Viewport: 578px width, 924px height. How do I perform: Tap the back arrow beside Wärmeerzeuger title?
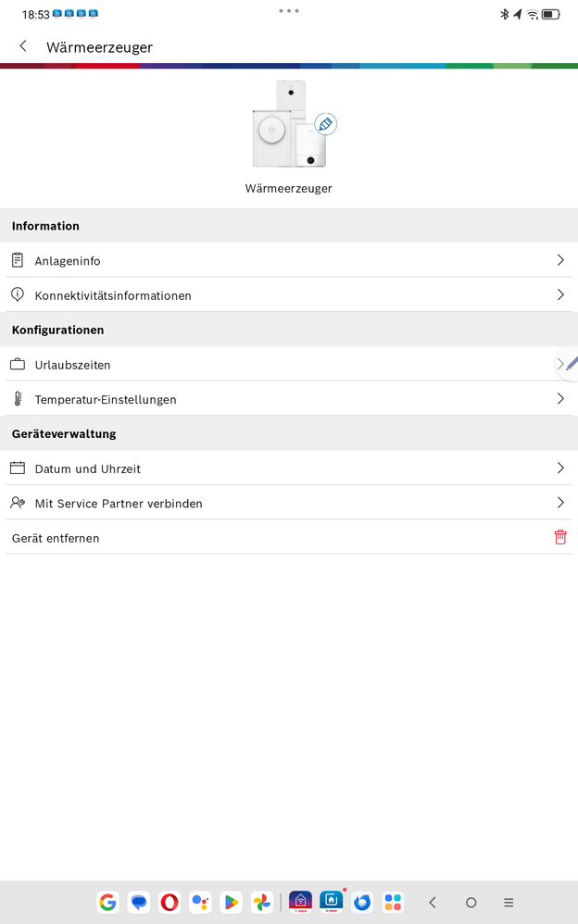pyautogui.click(x=23, y=46)
